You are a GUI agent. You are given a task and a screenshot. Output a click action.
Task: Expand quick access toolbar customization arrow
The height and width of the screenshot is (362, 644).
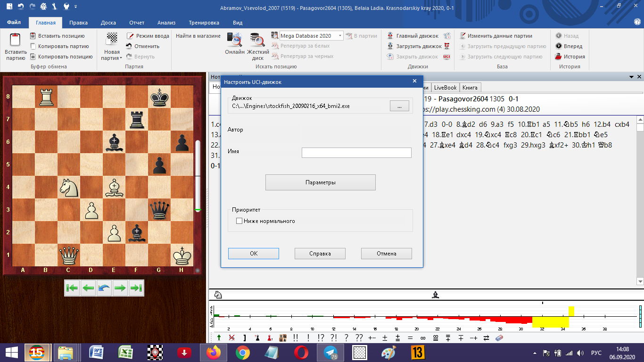(x=76, y=7)
